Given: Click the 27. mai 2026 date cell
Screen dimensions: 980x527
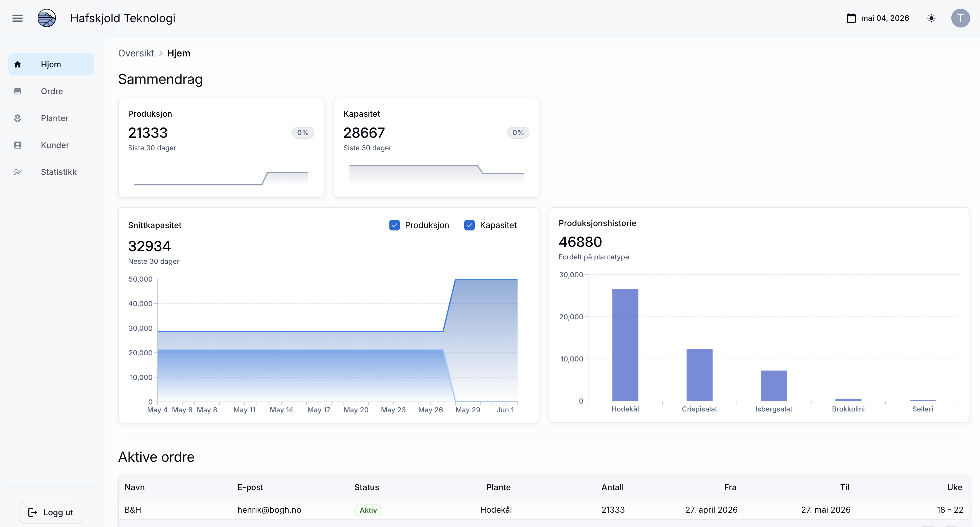Looking at the screenshot, I should pos(826,510).
